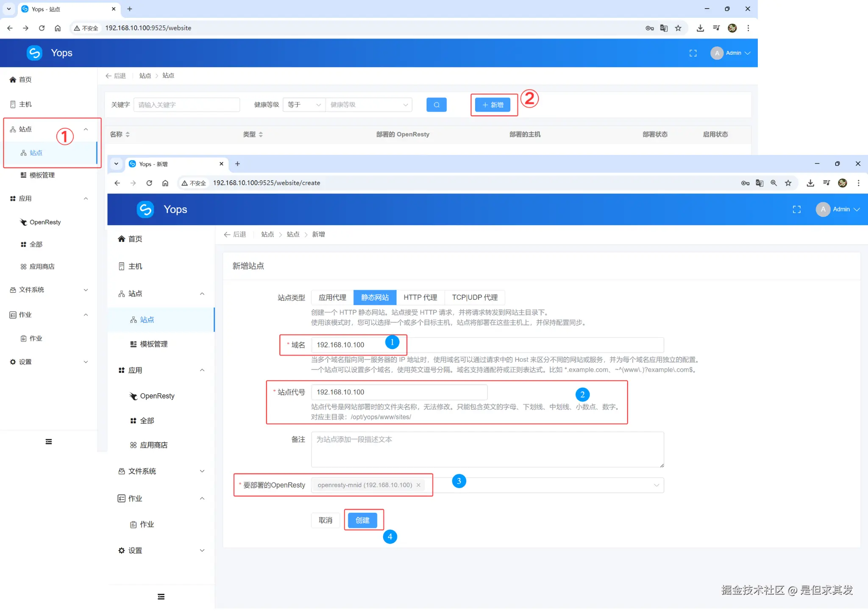This screenshot has width=868, height=611.
Task: Open the 要部署的OpenResty dropdown arrow
Action: pos(656,485)
